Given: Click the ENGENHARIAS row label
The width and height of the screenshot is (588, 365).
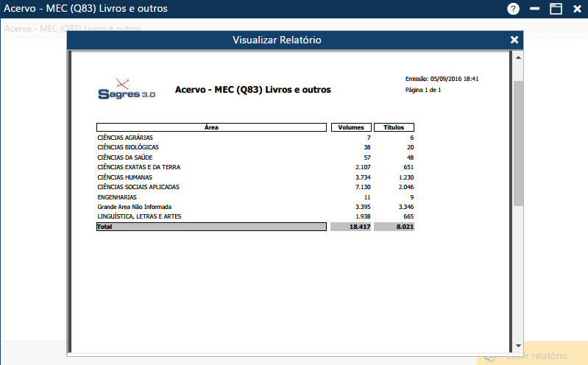Looking at the screenshot, I should coord(116,197).
